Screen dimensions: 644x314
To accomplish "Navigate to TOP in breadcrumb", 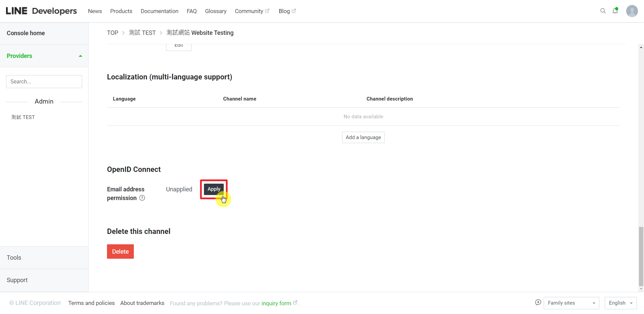I will pyautogui.click(x=112, y=33).
